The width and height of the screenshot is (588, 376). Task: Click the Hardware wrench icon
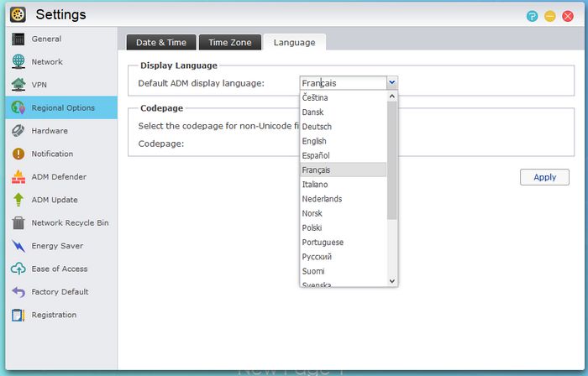(18, 131)
